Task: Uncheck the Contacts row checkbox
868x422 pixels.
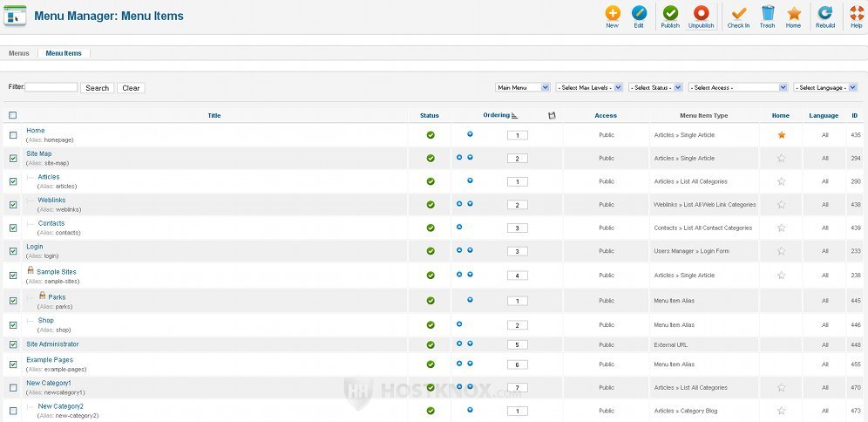Action: pos(13,228)
